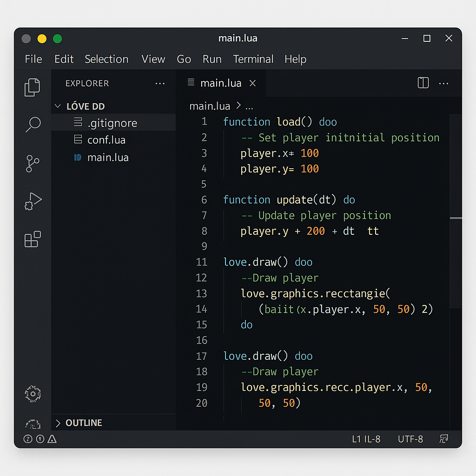This screenshot has width=476, height=476.
Task: Open the Extensions view
Action: pyautogui.click(x=32, y=239)
